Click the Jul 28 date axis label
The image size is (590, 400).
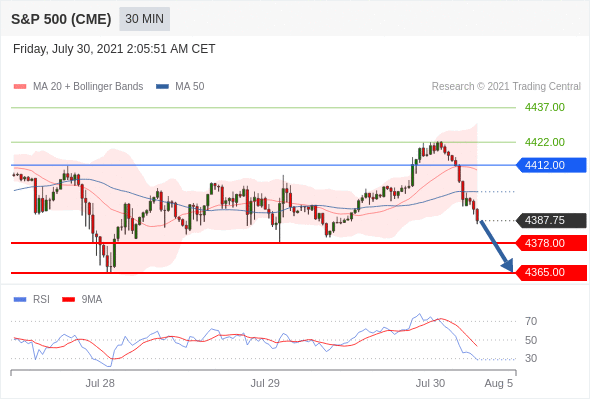(x=100, y=383)
